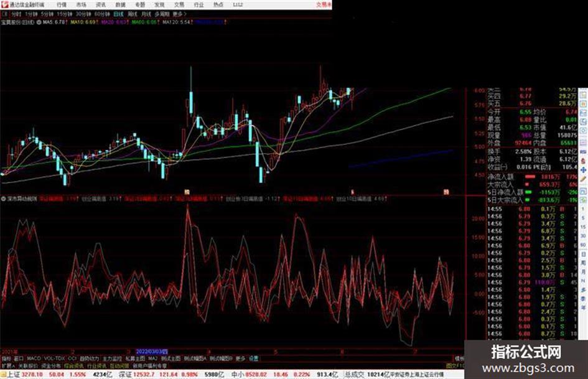
Task: Select the 月线 monthly period tab
Action: point(146,14)
